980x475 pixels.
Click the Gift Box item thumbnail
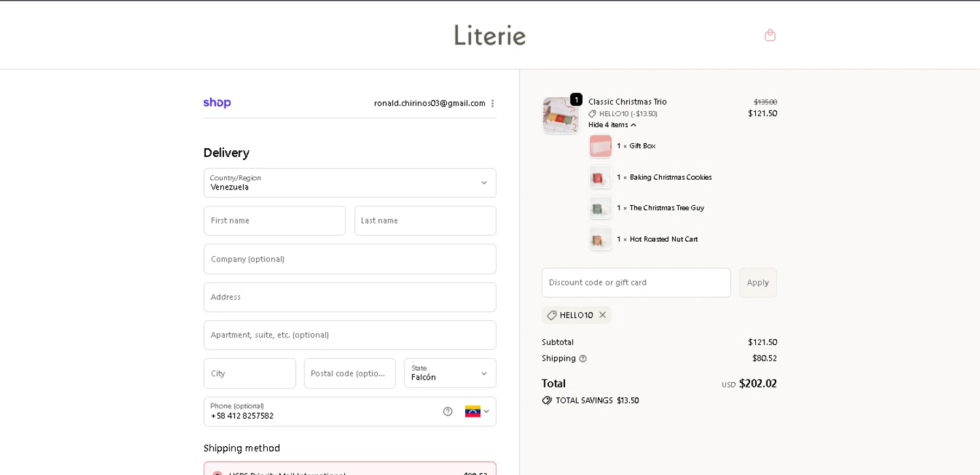(600, 146)
